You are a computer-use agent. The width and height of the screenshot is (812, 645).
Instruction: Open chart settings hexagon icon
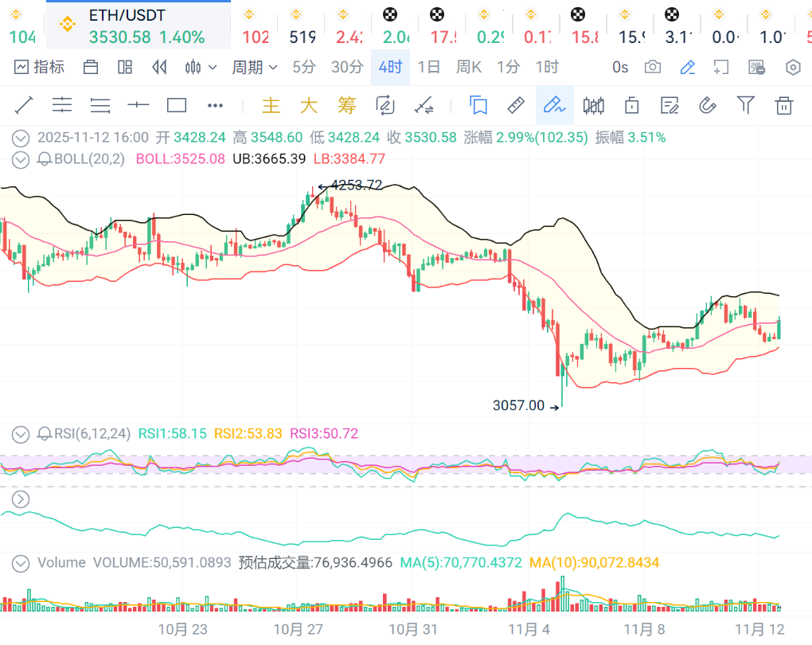(793, 67)
